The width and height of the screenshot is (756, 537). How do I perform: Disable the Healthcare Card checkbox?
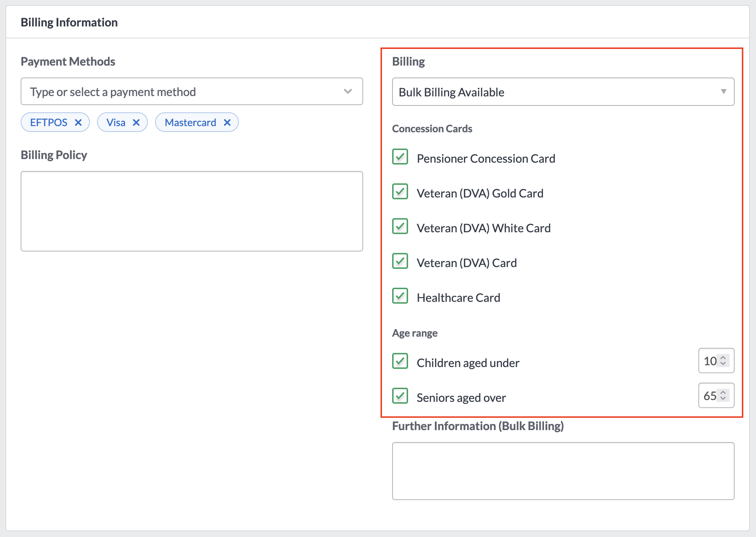400,296
